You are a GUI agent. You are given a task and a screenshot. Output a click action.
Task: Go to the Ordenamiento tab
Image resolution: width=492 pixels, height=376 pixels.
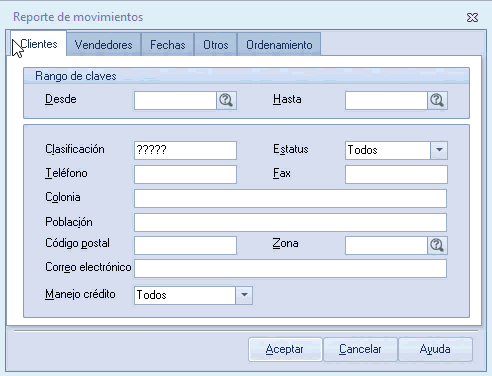pyautogui.click(x=279, y=45)
